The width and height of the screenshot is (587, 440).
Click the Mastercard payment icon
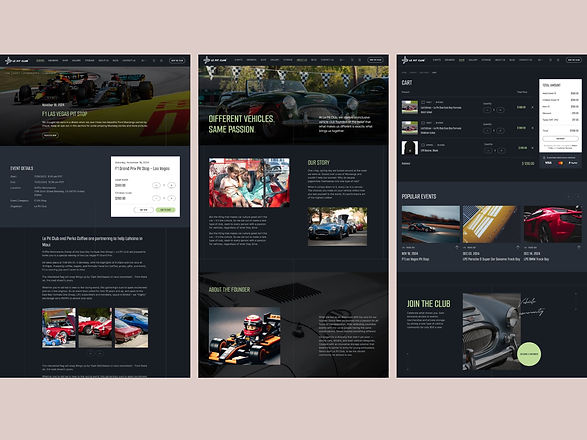coord(560,163)
